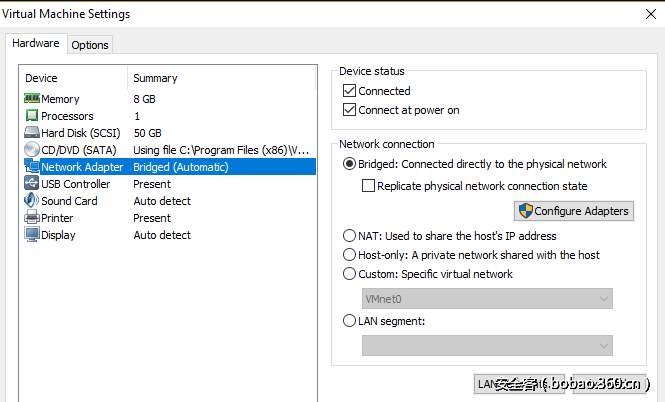Toggle Connect at power on checkbox
This screenshot has height=402, width=665.
point(350,110)
